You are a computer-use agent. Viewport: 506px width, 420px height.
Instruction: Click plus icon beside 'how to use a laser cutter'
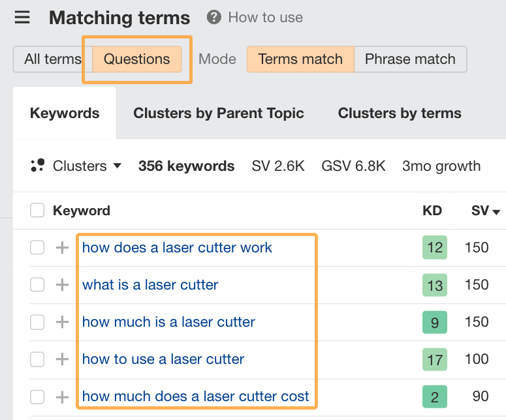click(62, 359)
